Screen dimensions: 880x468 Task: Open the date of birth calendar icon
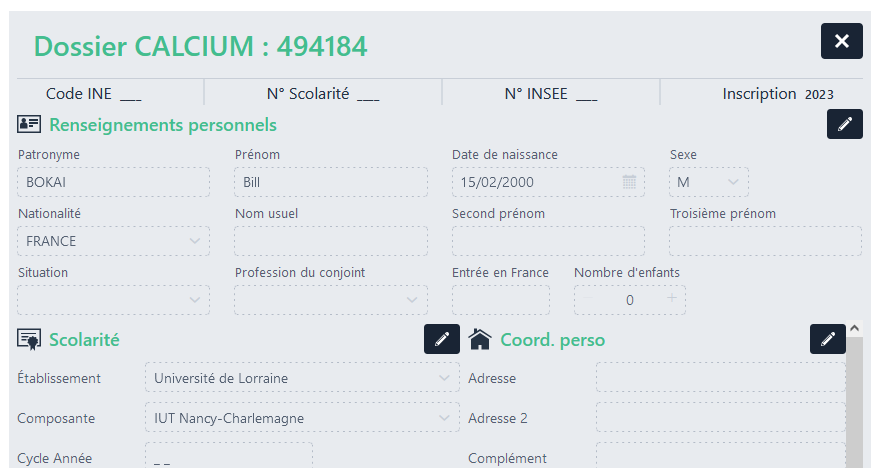629,182
